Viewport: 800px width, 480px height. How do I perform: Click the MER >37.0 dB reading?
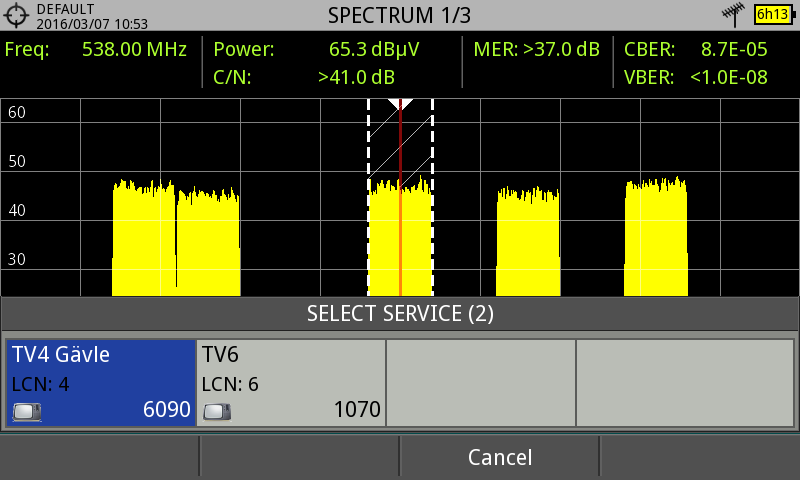(536, 49)
